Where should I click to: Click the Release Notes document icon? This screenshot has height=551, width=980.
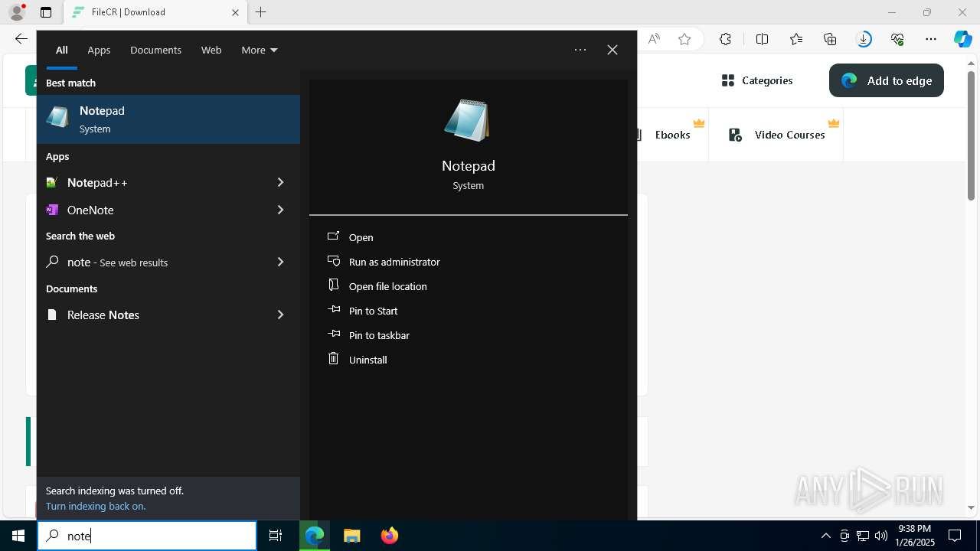click(x=52, y=315)
